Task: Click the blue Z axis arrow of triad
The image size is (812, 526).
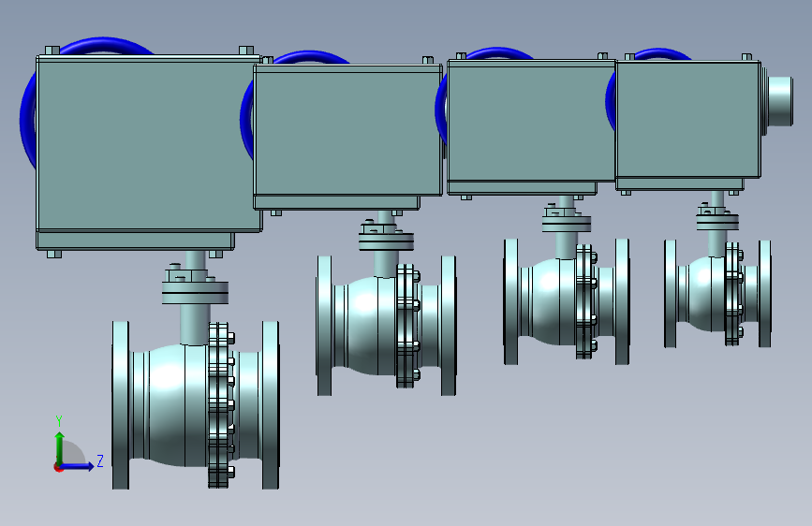Action: tap(78, 466)
